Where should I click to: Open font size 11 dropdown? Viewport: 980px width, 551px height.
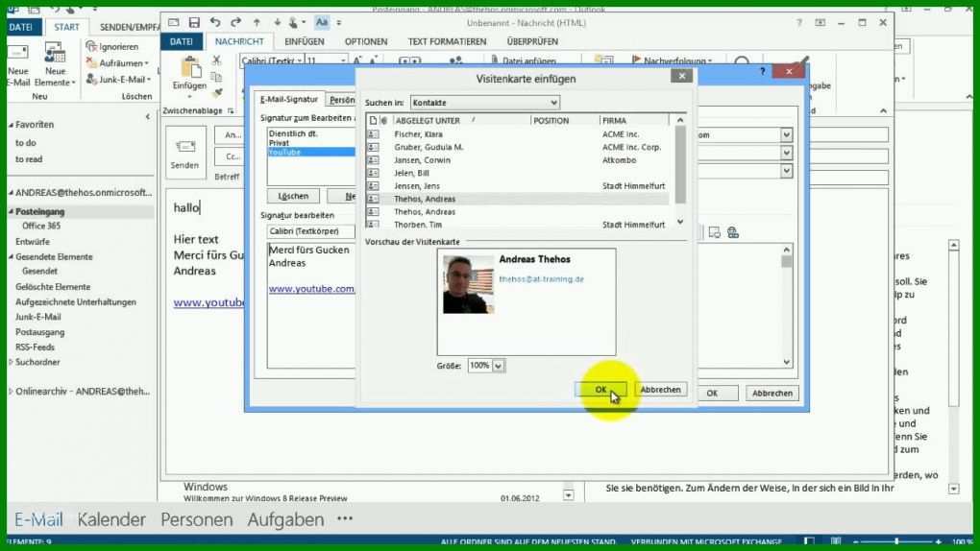tap(343, 60)
